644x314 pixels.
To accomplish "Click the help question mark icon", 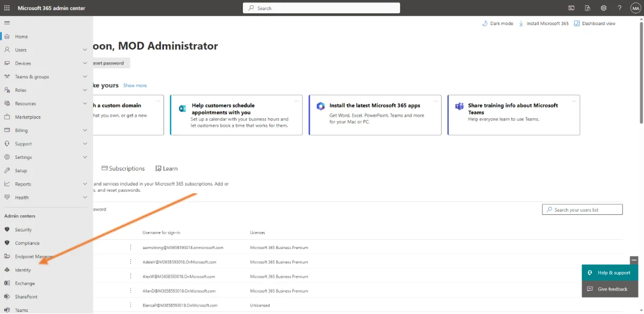I will (x=619, y=8).
